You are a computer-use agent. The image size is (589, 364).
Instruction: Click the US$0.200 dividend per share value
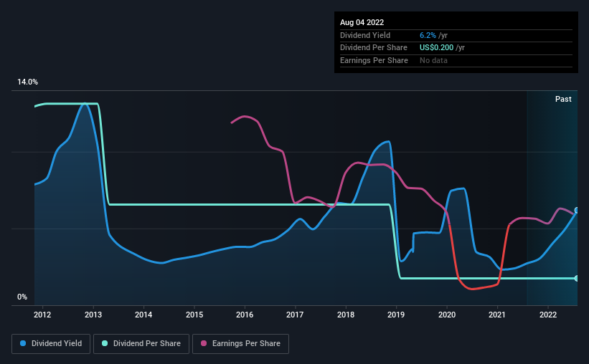tap(436, 48)
